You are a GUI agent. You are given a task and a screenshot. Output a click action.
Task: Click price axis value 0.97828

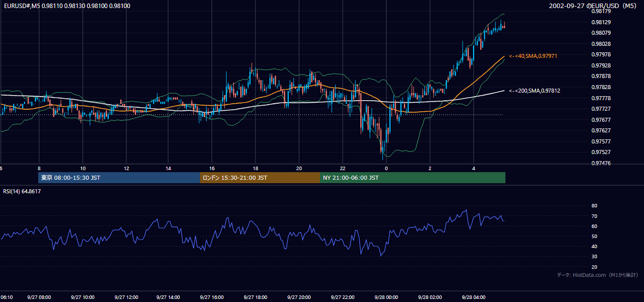[601, 87]
